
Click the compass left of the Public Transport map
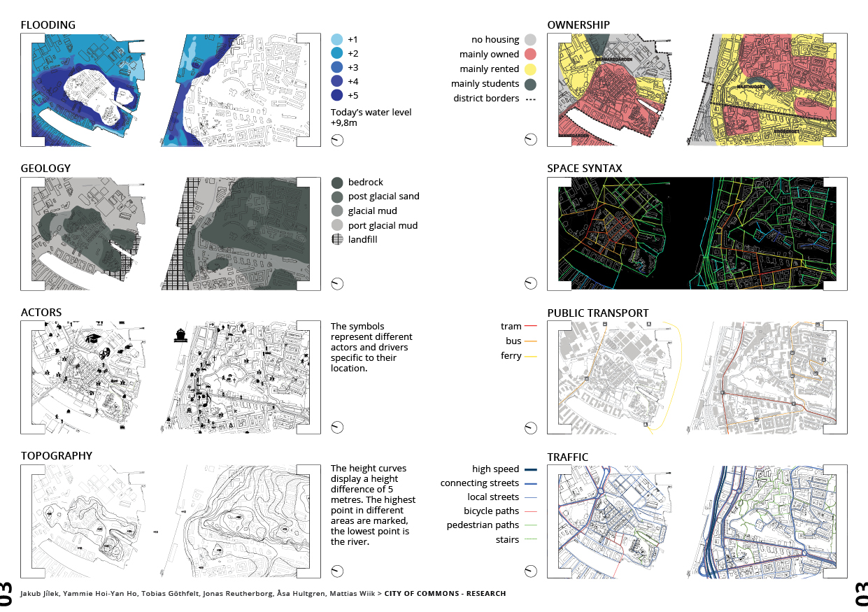531,427
